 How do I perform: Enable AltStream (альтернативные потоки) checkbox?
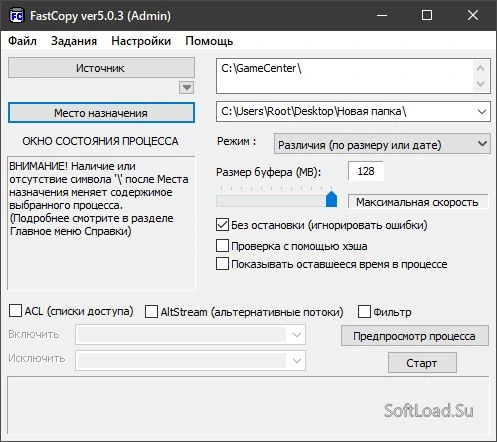click(x=151, y=312)
